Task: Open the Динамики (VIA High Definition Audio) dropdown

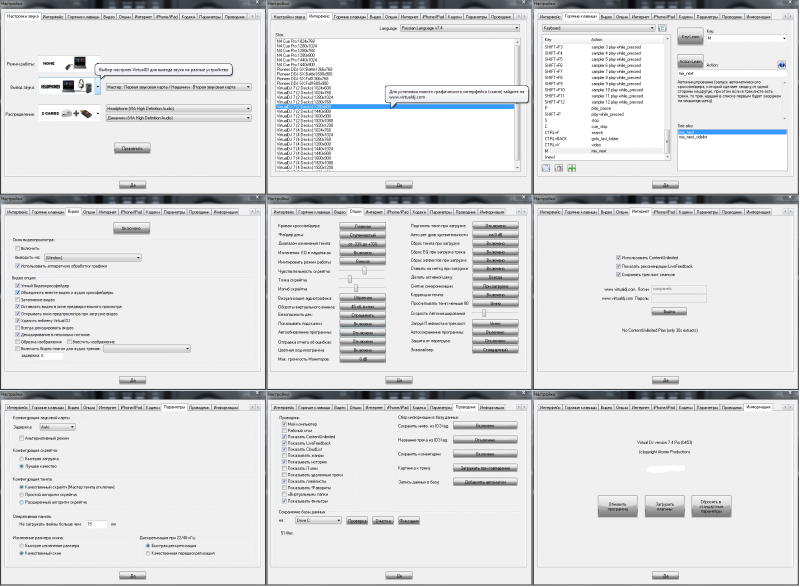Action: [x=179, y=118]
